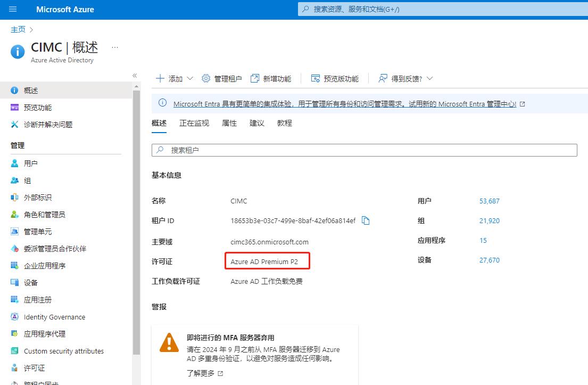This screenshot has height=385, width=588.
Task: Copy the tenant ID with copy icon
Action: (366, 220)
